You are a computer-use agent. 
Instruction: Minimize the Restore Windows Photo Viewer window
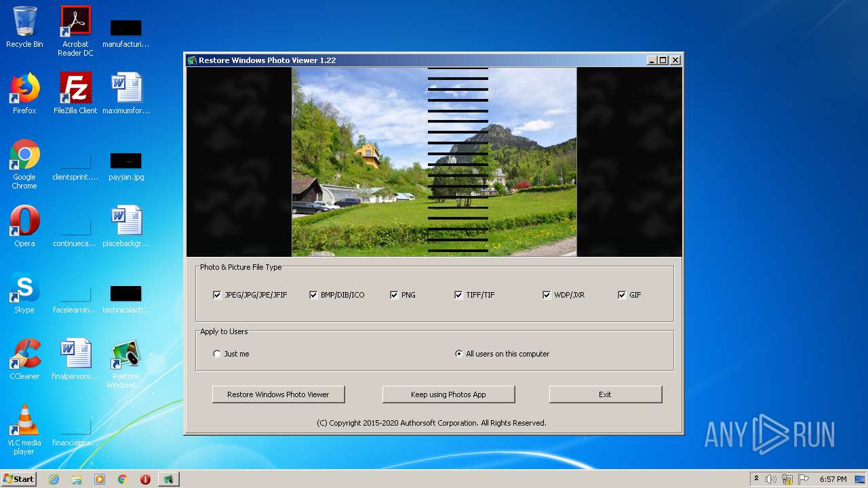652,60
